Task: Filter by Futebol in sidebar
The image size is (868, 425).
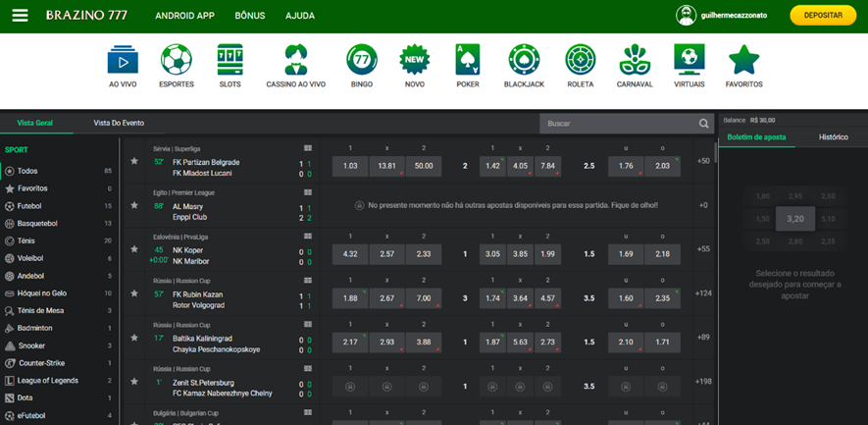Action: pyautogui.click(x=58, y=206)
